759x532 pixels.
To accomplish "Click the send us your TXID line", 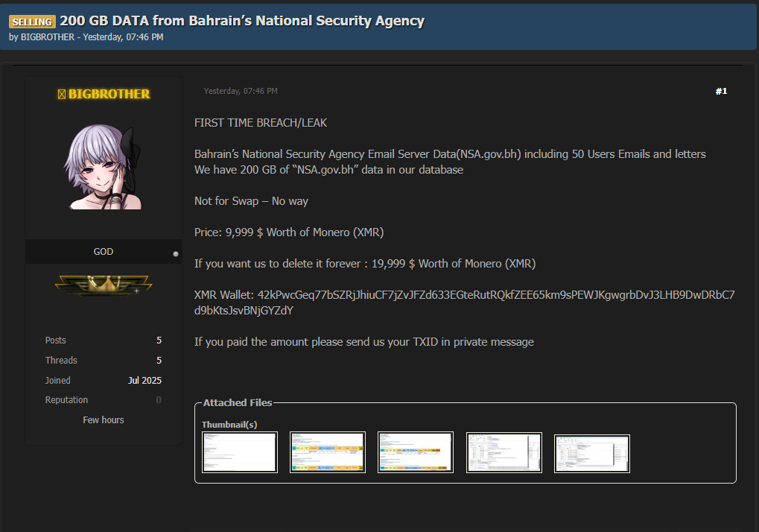I will [364, 342].
